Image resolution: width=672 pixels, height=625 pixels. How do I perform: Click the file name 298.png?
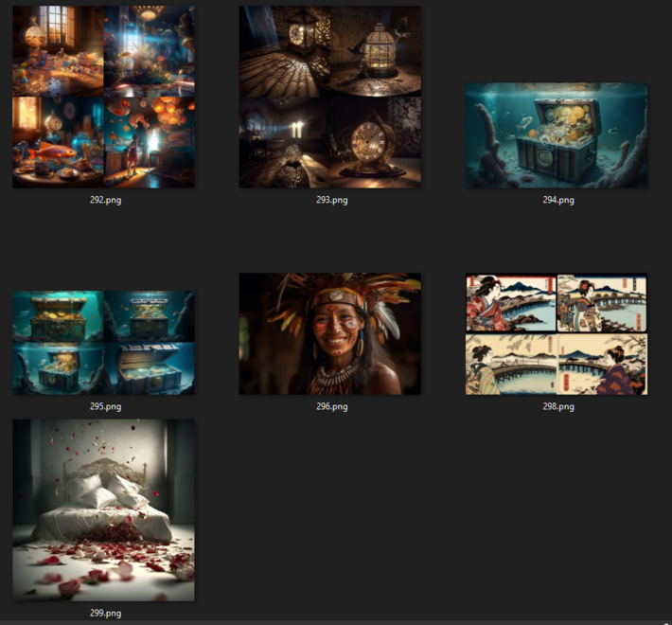pos(558,407)
